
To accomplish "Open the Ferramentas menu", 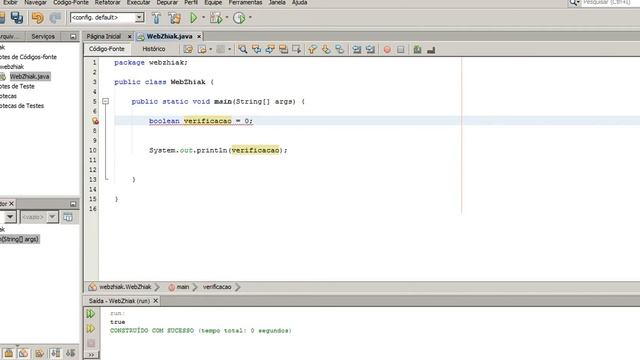I will click(x=245, y=2).
